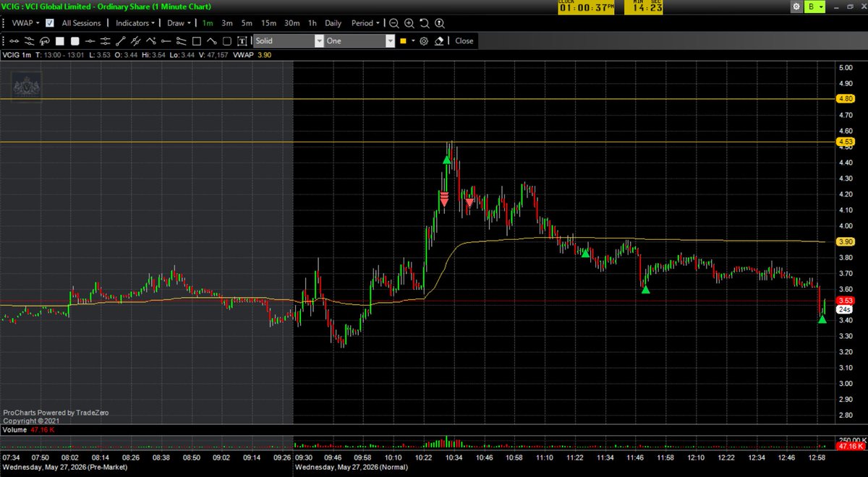868x477 pixels.
Task: Zoom out the chart with minus magnifier
Action: (393, 22)
